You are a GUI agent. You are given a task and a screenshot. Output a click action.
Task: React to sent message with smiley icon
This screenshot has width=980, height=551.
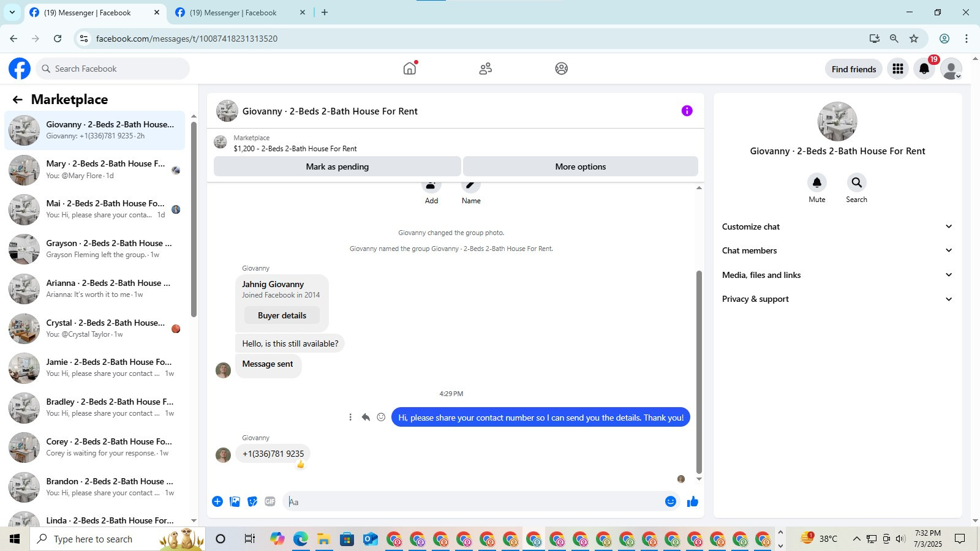click(381, 417)
